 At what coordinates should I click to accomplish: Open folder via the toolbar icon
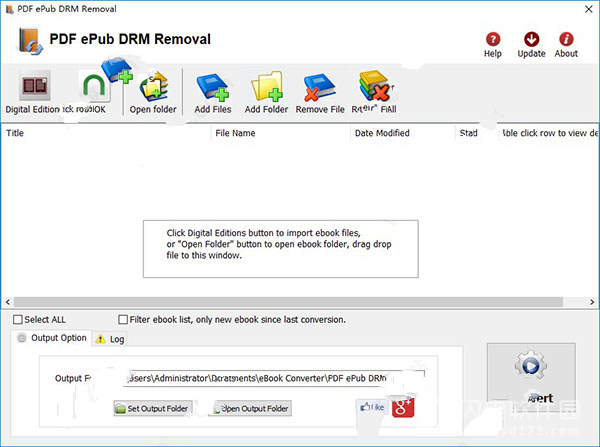click(153, 87)
